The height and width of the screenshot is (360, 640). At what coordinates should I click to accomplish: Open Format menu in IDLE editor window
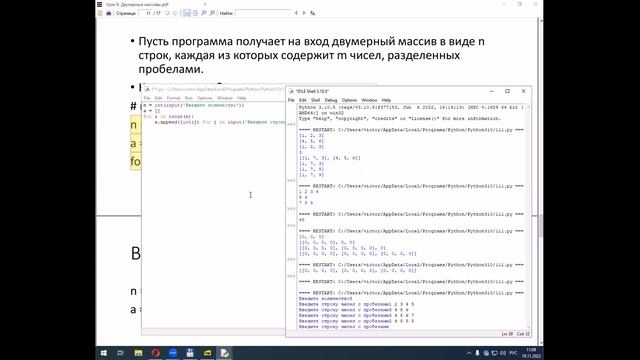[173, 98]
